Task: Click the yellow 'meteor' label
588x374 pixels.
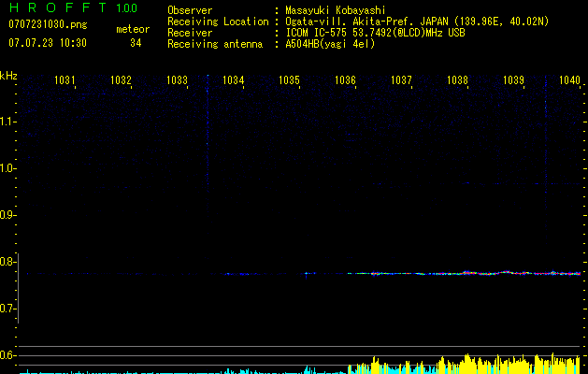Action: click(133, 29)
